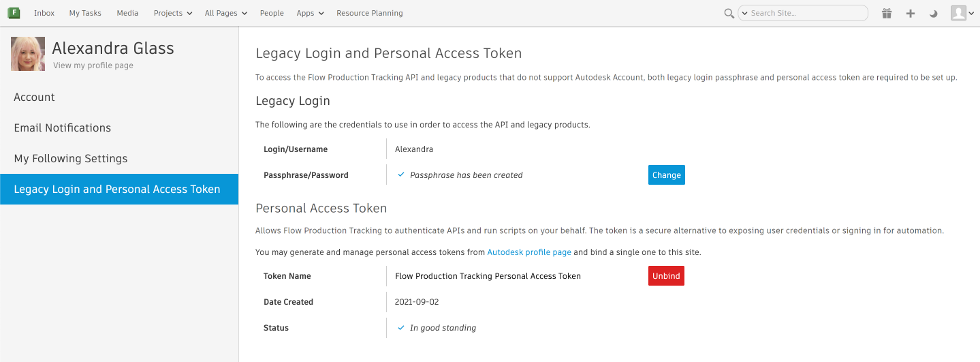The image size is (980, 362).
Task: Expand the All Pages dropdown
Action: coord(225,13)
